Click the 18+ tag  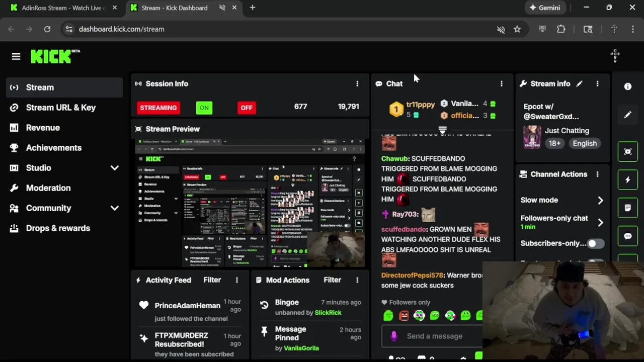tap(554, 143)
